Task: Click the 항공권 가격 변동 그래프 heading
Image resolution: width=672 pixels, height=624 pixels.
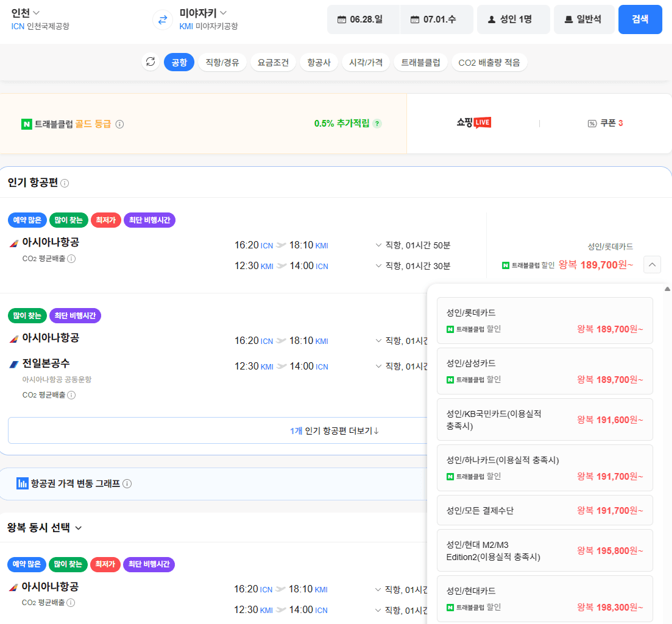Action: point(76,483)
